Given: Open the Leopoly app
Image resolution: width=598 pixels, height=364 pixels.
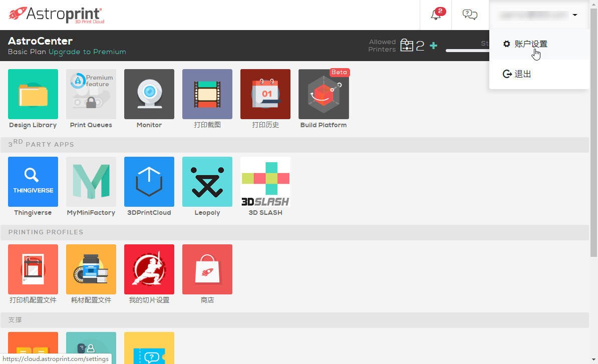Looking at the screenshot, I should [207, 182].
